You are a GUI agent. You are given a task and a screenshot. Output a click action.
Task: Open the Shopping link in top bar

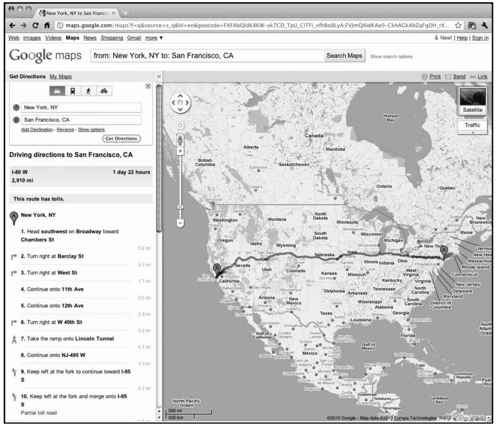(x=112, y=38)
